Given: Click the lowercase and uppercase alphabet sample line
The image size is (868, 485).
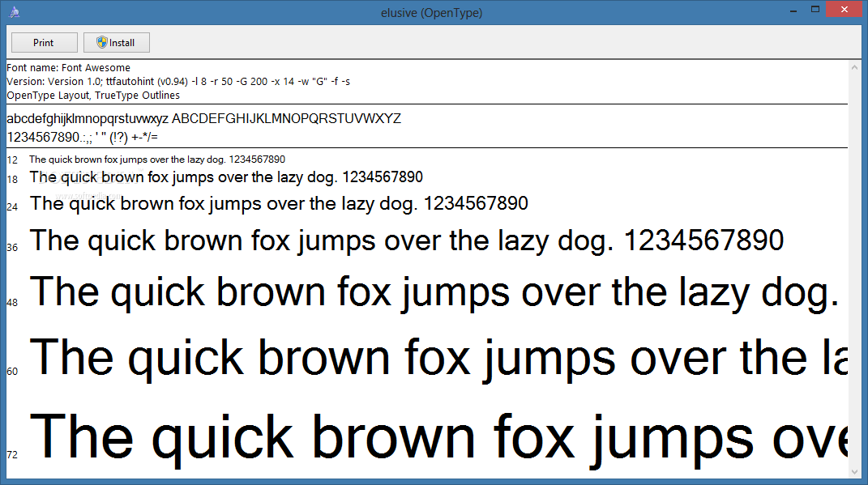Looking at the screenshot, I should pos(203,118).
